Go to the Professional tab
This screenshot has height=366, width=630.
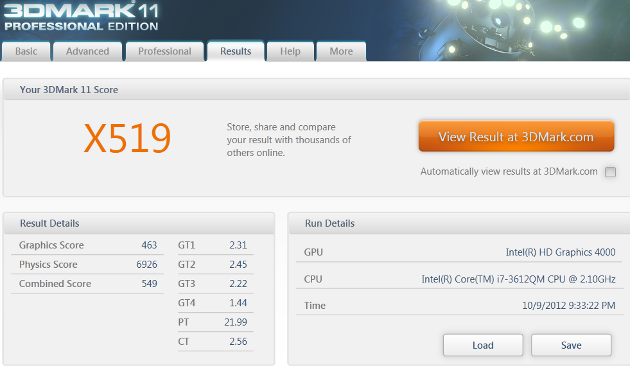pos(165,51)
